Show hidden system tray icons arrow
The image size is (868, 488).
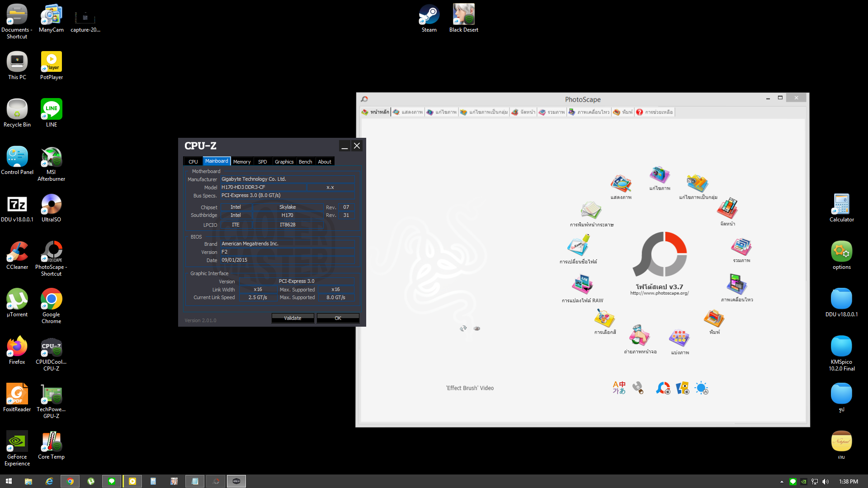coord(782,482)
